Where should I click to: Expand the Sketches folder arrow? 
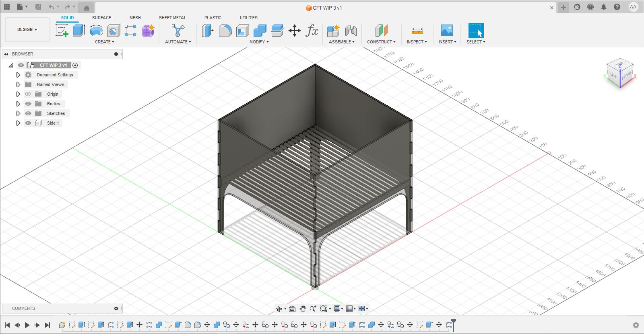pos(18,113)
